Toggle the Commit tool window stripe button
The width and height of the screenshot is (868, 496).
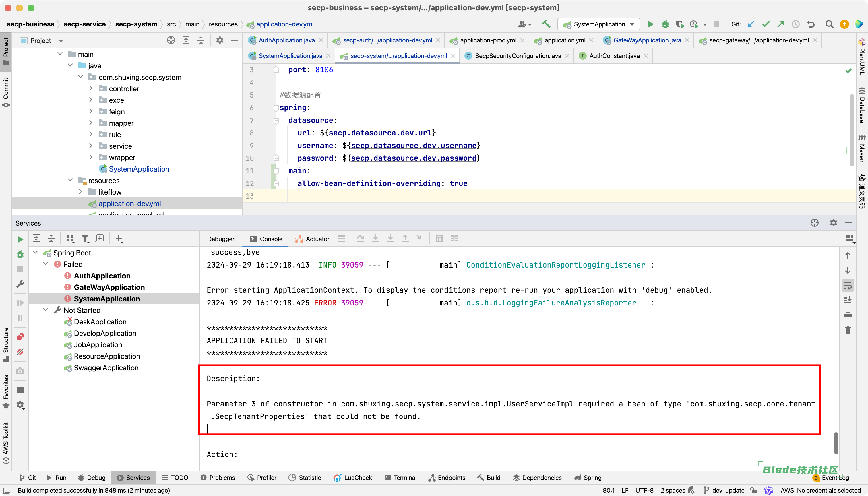click(x=6, y=92)
